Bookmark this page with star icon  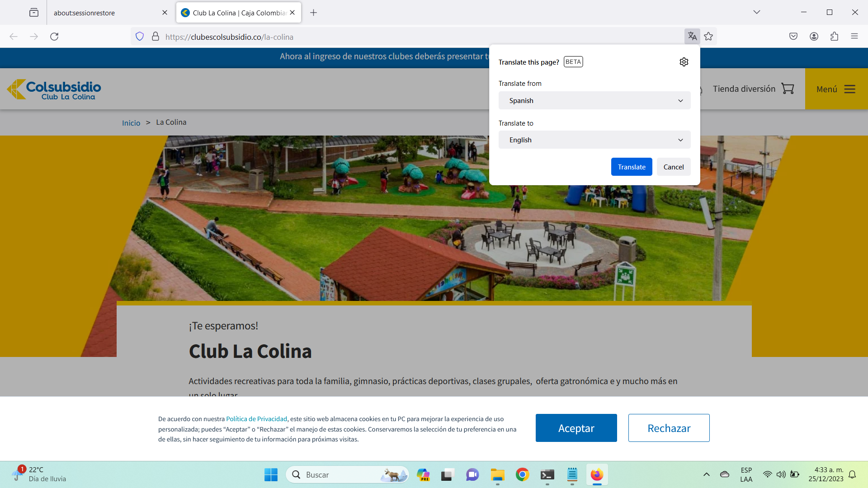click(x=708, y=37)
